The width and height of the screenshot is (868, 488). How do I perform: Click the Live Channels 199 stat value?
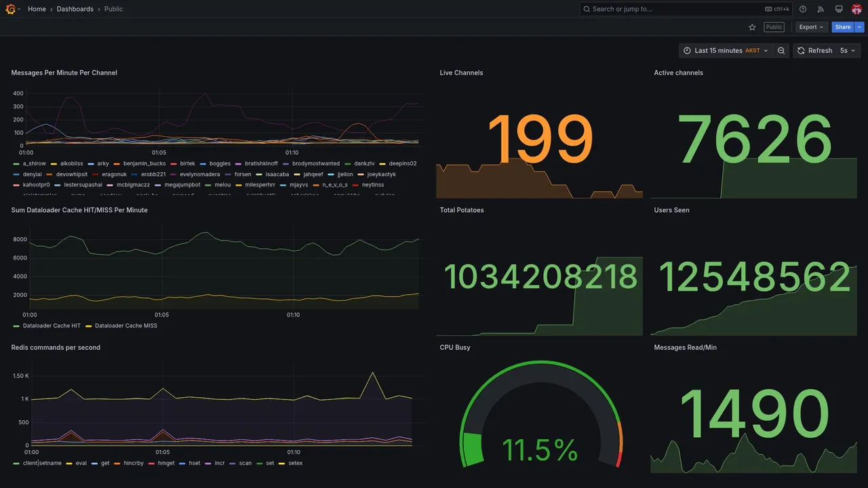click(540, 138)
